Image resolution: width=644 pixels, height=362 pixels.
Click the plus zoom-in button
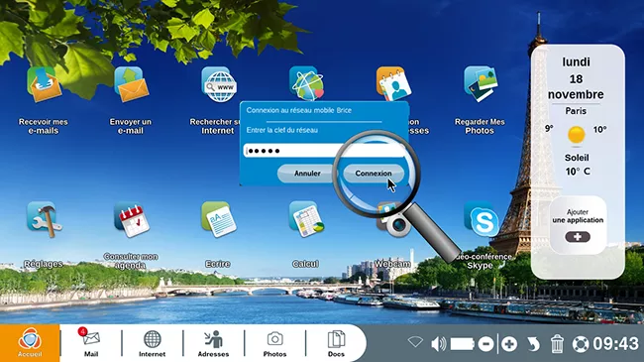509,344
